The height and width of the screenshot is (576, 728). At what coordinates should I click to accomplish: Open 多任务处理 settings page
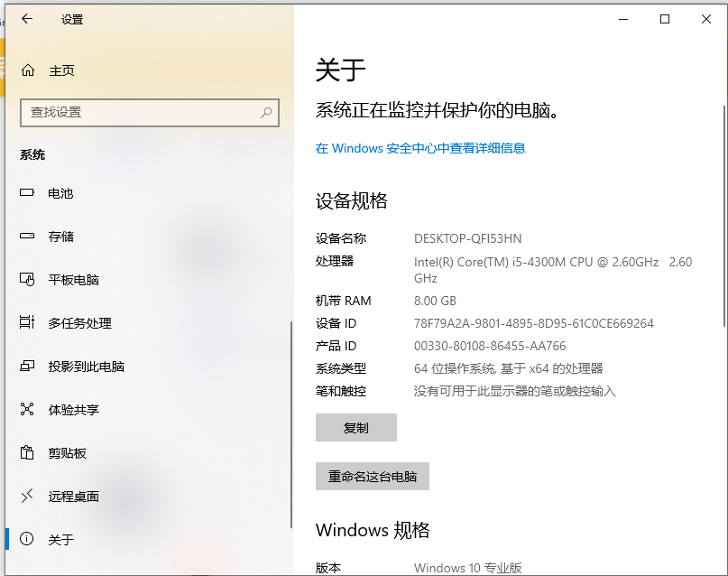click(x=80, y=323)
